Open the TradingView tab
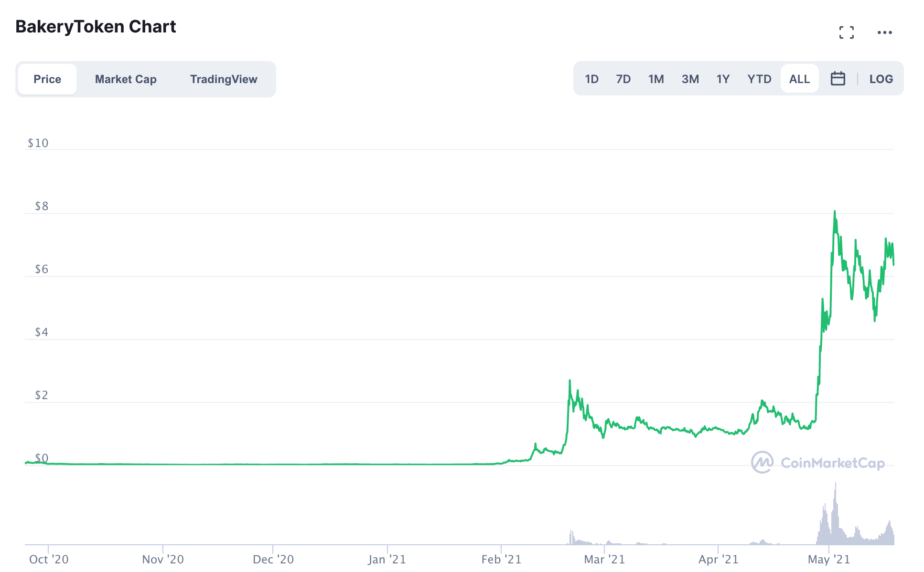The width and height of the screenshot is (924, 572). point(224,79)
